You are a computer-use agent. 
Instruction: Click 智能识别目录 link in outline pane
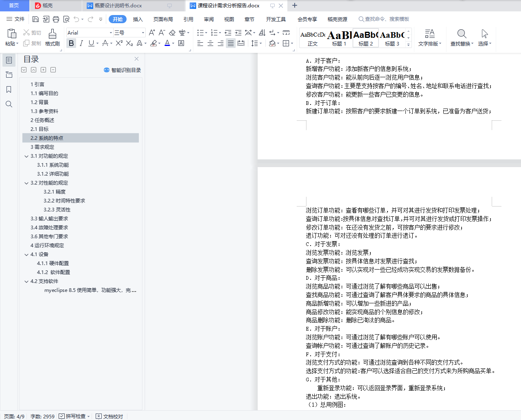pos(123,70)
